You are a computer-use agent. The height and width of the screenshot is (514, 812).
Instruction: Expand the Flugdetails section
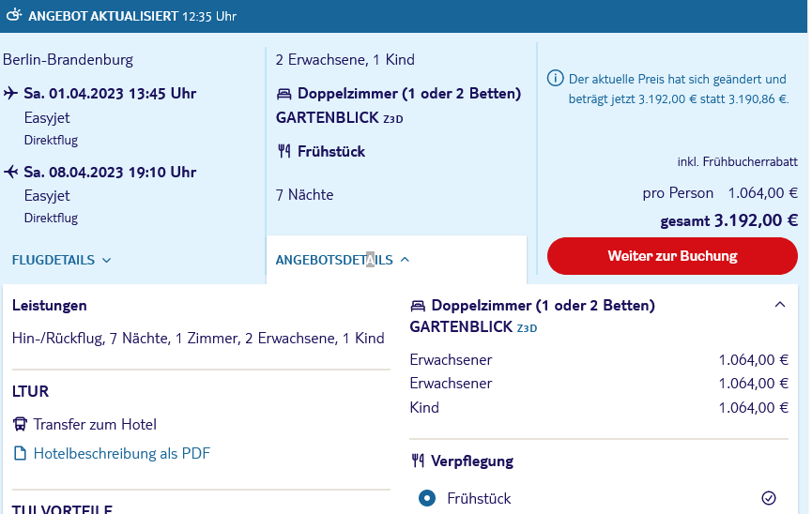[x=61, y=260]
